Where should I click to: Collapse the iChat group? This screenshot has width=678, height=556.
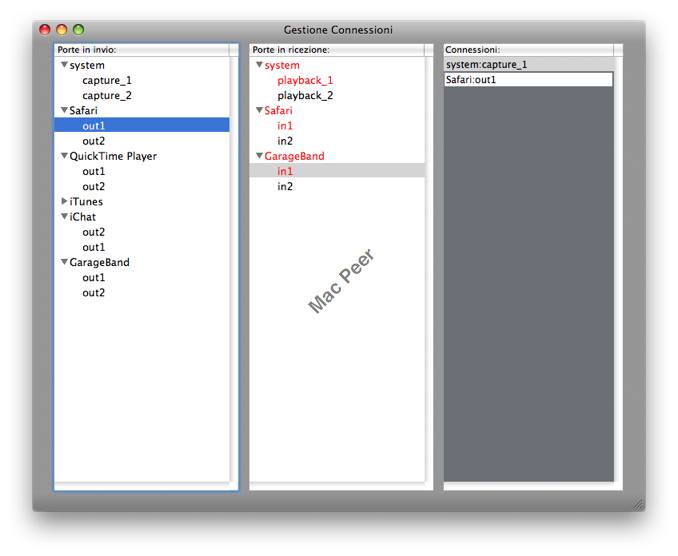pyautogui.click(x=64, y=216)
